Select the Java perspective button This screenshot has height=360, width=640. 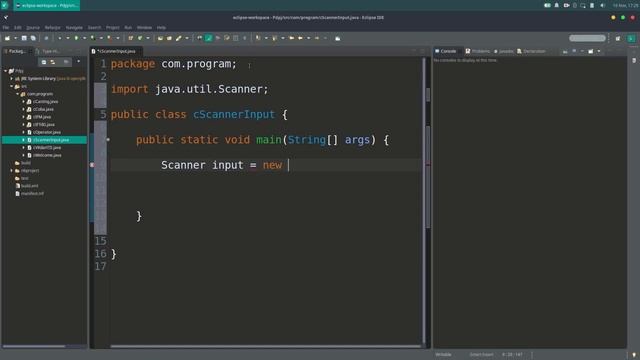pyautogui.click(x=631, y=38)
